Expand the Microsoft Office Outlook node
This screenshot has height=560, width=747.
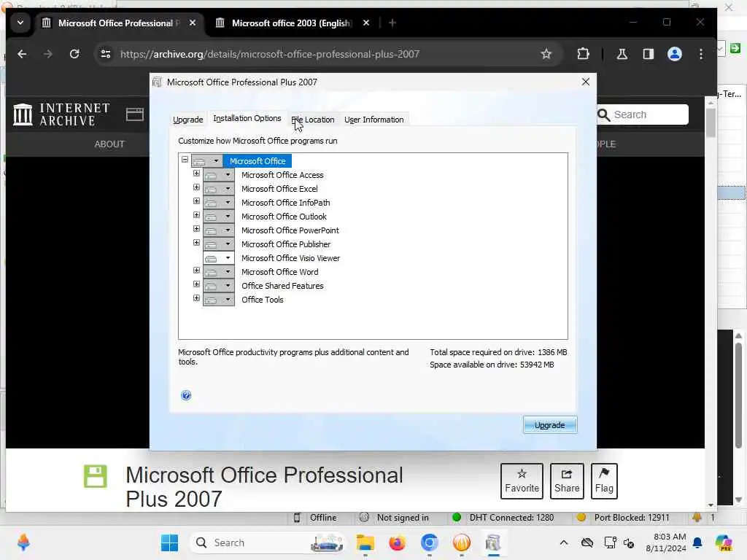(196, 215)
